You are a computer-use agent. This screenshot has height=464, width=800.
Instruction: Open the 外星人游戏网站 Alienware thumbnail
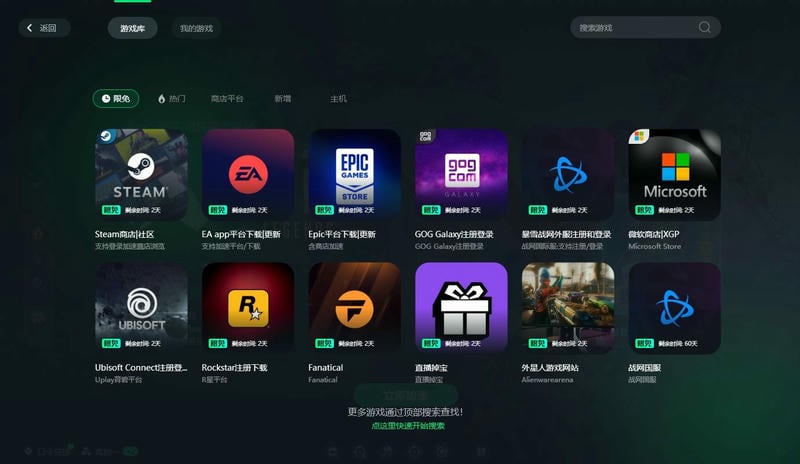[x=568, y=308]
